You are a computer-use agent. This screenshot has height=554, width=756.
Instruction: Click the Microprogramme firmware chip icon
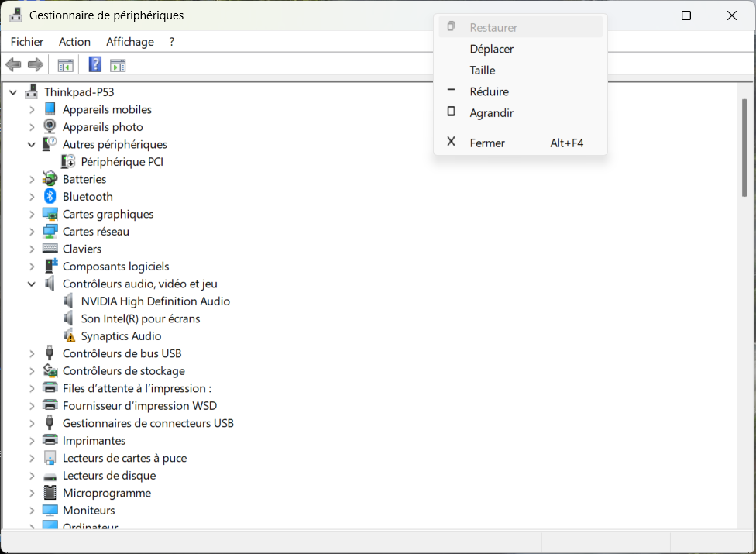(50, 492)
